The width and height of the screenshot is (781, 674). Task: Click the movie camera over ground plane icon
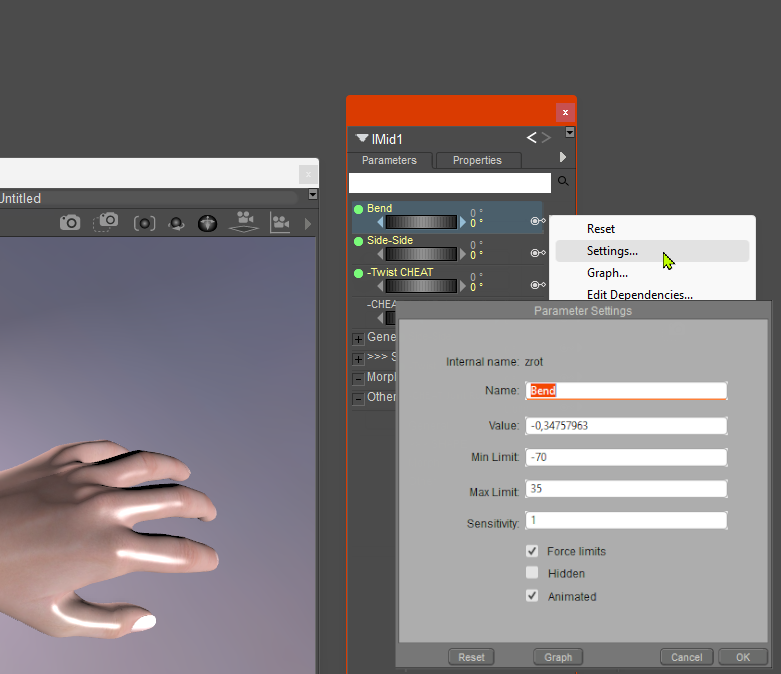coord(244,222)
